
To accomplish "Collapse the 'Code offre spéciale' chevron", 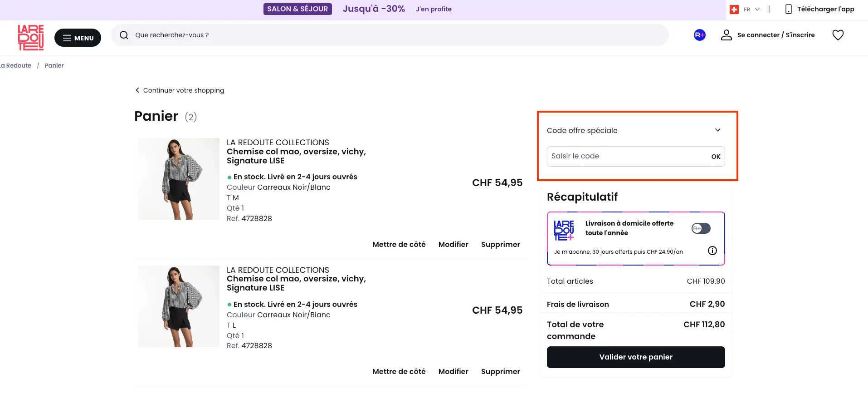I will tap(718, 130).
